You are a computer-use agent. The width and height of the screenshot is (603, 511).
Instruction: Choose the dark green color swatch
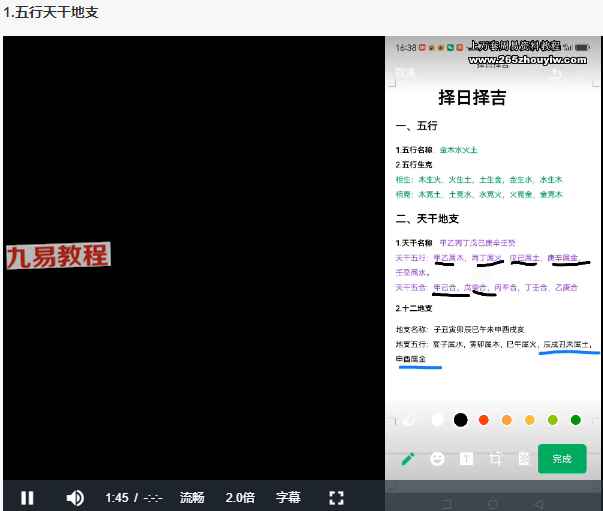576,420
